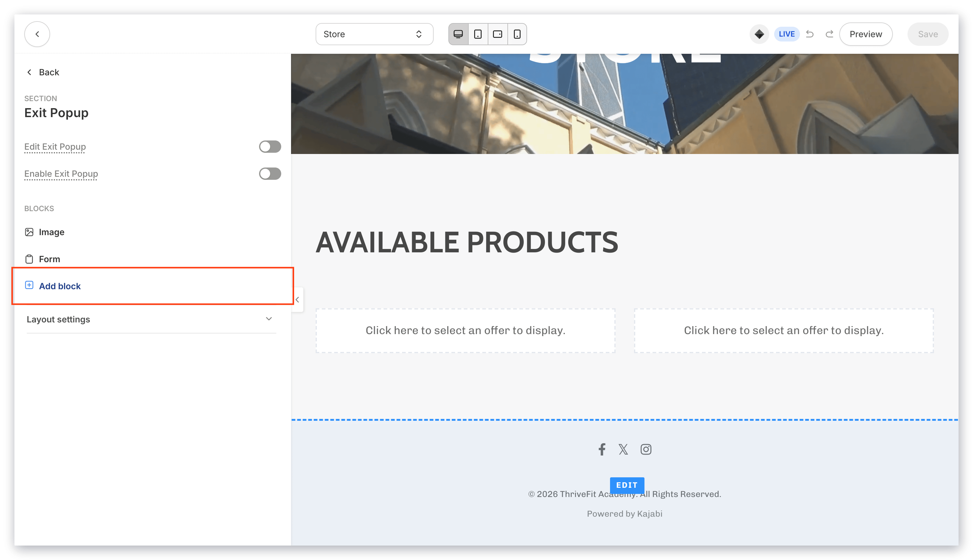This screenshot has width=973, height=560.
Task: Click the left offer placeholder box
Action: click(465, 330)
